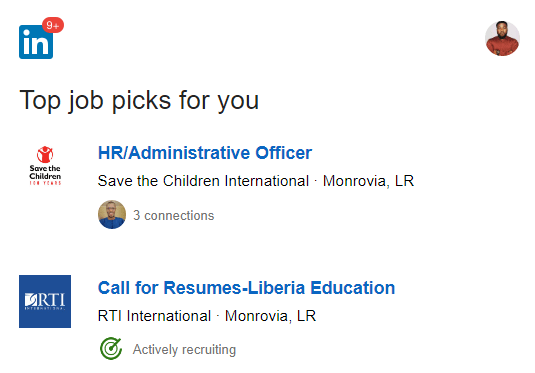Click Monrovia, LR under RTI International job
Viewport: 535px width, 373px height.
click(x=271, y=316)
